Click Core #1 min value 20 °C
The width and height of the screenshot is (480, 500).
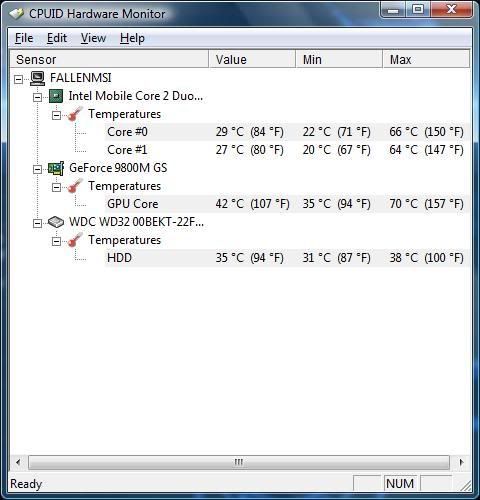[337, 150]
